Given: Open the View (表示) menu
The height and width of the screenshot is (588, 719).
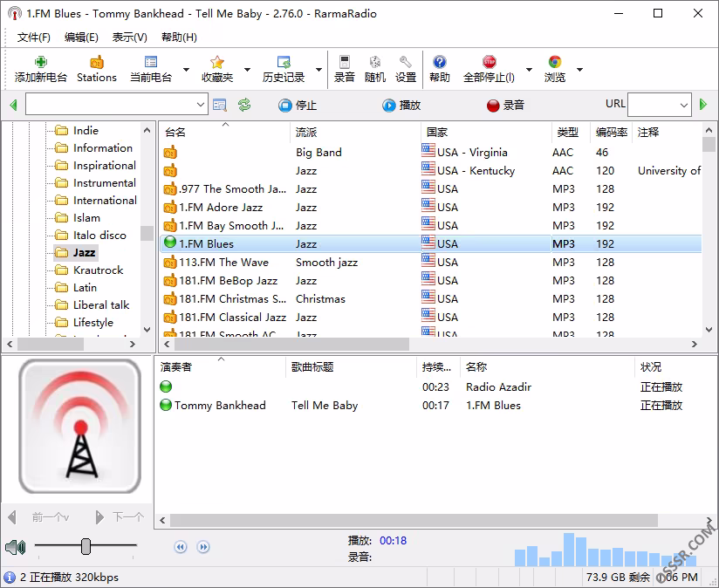Looking at the screenshot, I should [x=130, y=38].
